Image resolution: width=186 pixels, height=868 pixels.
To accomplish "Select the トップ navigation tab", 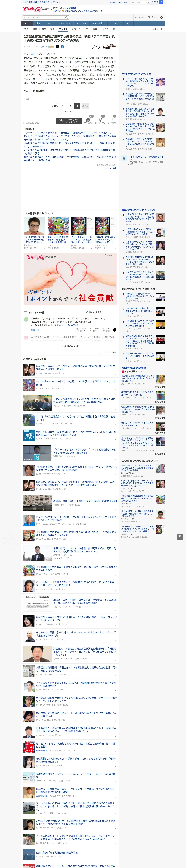I will point(27,24).
